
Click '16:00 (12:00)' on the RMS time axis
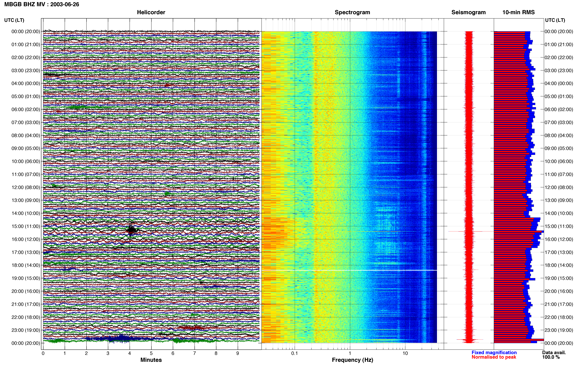(x=559, y=239)
